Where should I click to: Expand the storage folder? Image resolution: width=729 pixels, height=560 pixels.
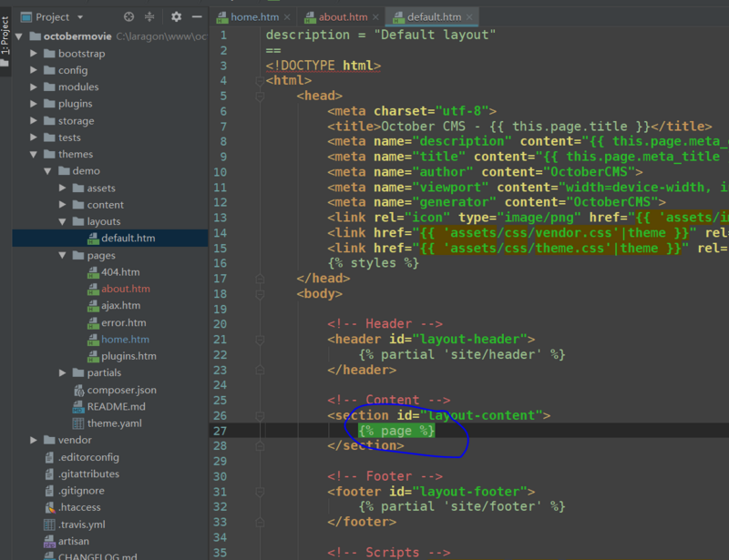pyautogui.click(x=34, y=121)
